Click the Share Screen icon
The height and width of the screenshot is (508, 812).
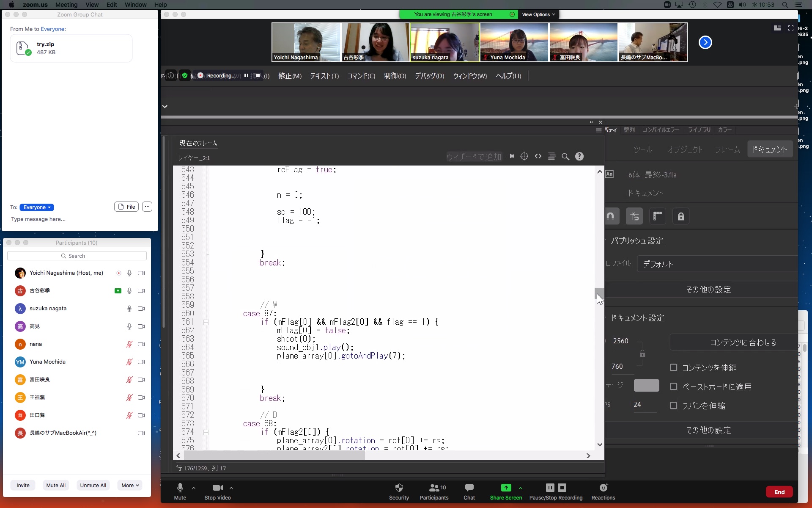coord(506,488)
